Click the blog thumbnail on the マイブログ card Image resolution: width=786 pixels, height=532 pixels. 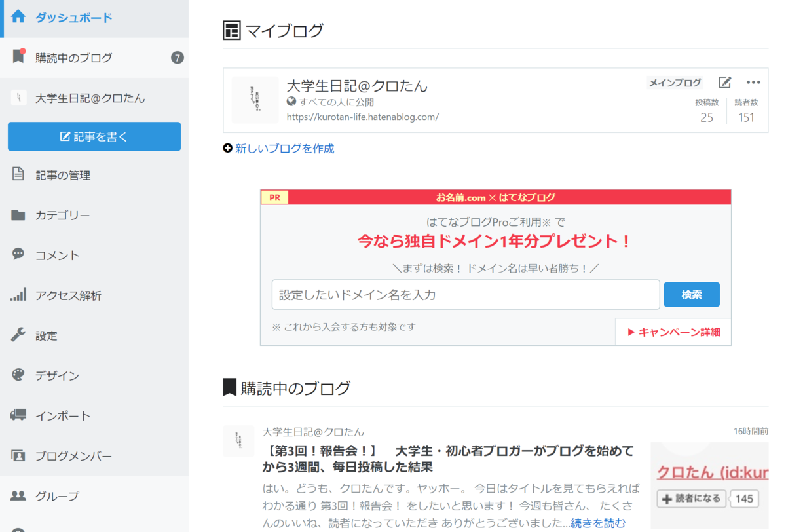255,100
